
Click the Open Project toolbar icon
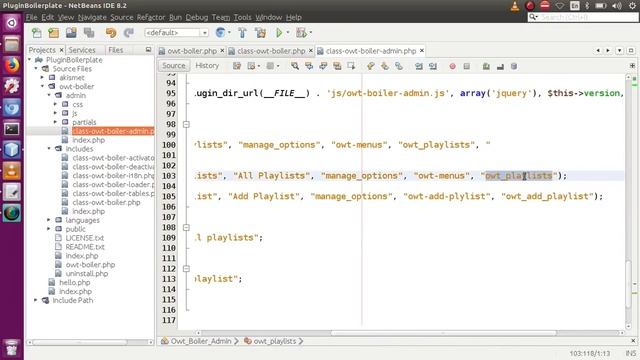point(71,33)
